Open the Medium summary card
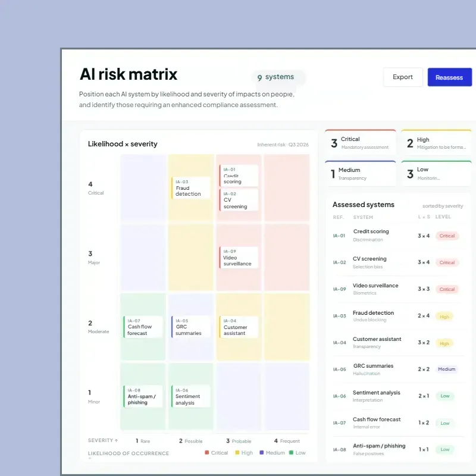The height and width of the screenshot is (476, 476). [x=361, y=173]
